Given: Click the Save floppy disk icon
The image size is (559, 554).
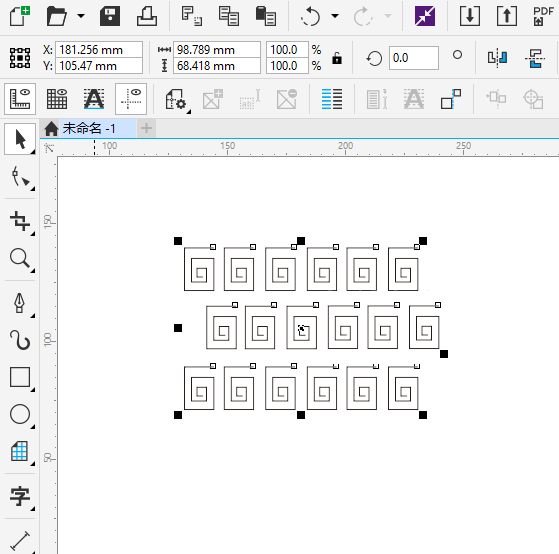Looking at the screenshot, I should (110, 16).
